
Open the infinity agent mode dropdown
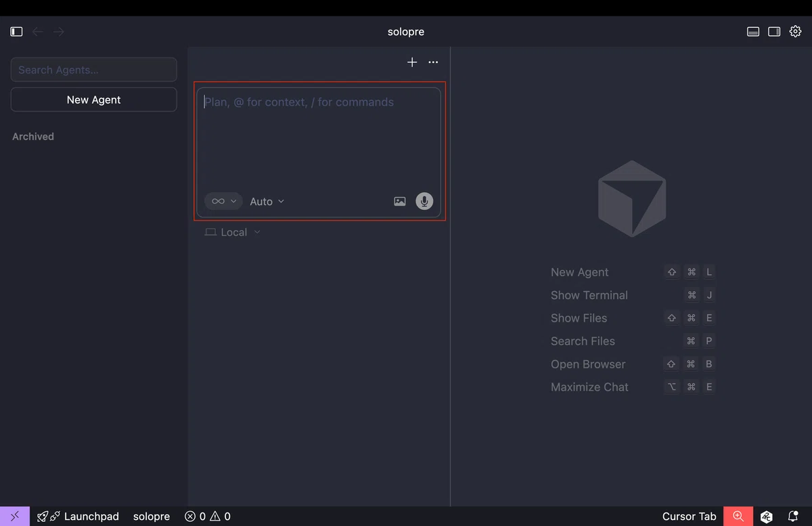tap(223, 201)
